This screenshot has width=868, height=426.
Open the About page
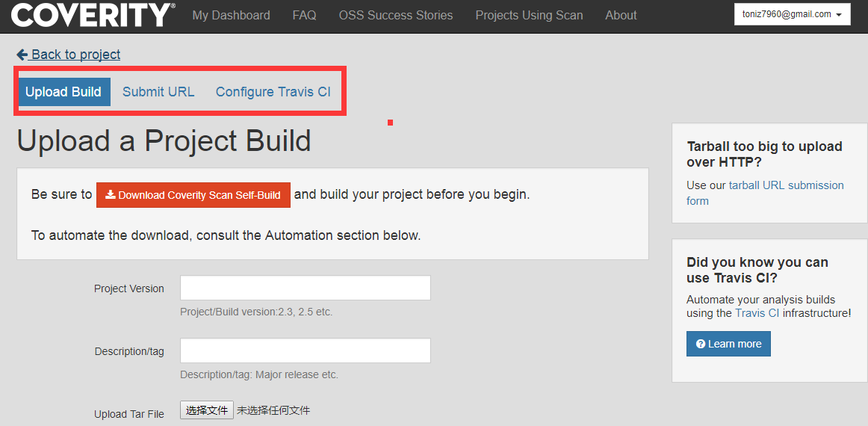[x=621, y=16]
